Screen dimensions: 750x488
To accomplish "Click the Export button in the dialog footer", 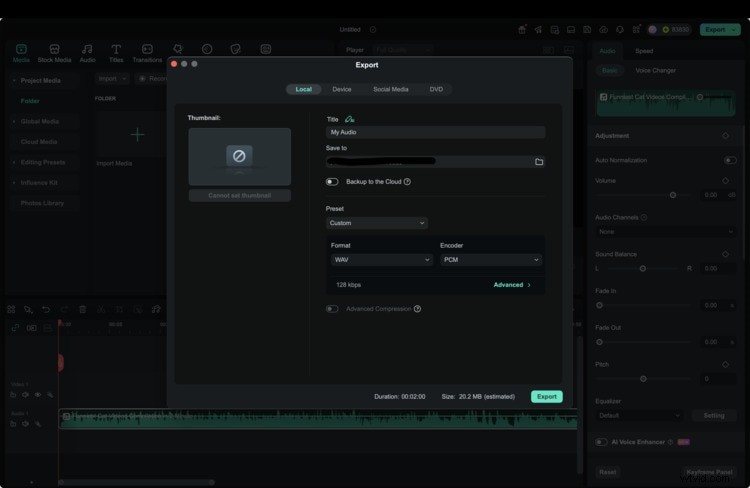I will [x=546, y=397].
